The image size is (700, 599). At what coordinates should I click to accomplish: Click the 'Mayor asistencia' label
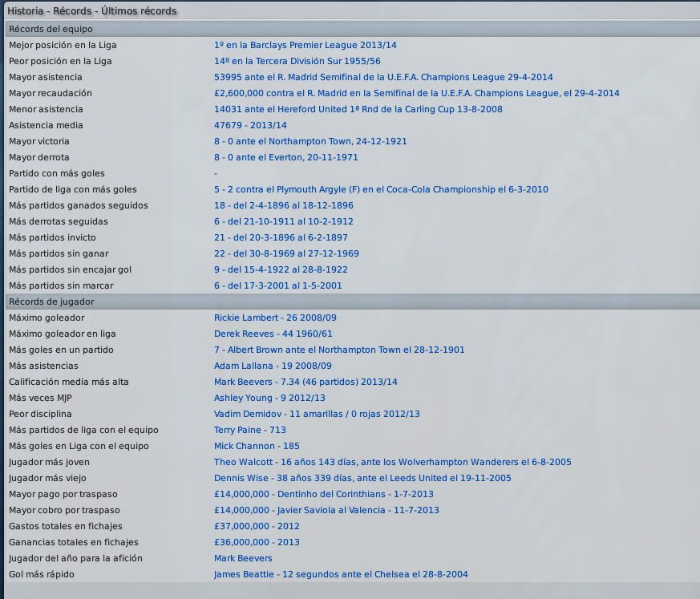[x=46, y=77]
